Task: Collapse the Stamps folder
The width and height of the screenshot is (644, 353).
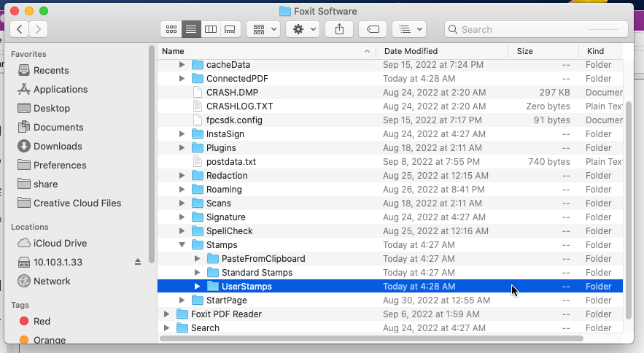Action: click(182, 245)
